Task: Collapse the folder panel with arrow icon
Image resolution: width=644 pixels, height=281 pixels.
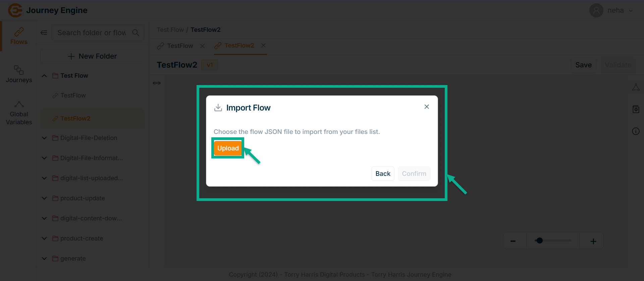Action: pyautogui.click(x=44, y=33)
